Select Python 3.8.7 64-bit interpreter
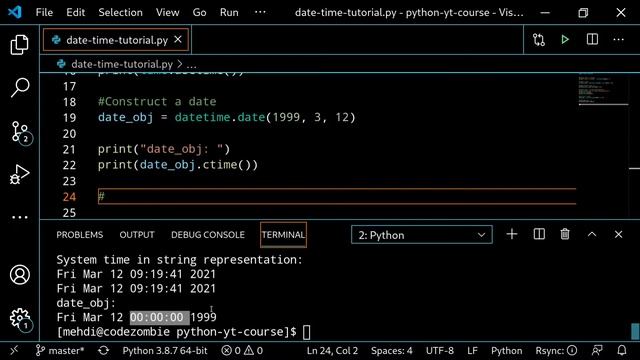This screenshot has height=360, width=640. 165,351
